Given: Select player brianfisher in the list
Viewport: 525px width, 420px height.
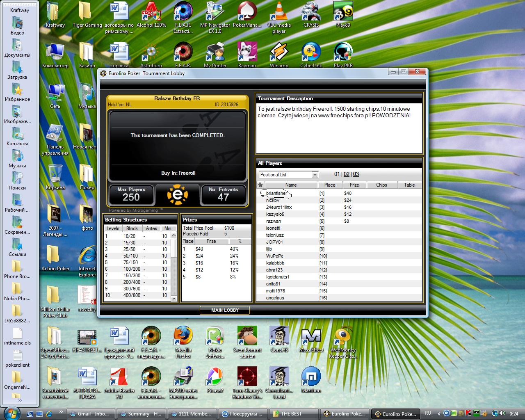Looking at the screenshot, I should (339, 193).
